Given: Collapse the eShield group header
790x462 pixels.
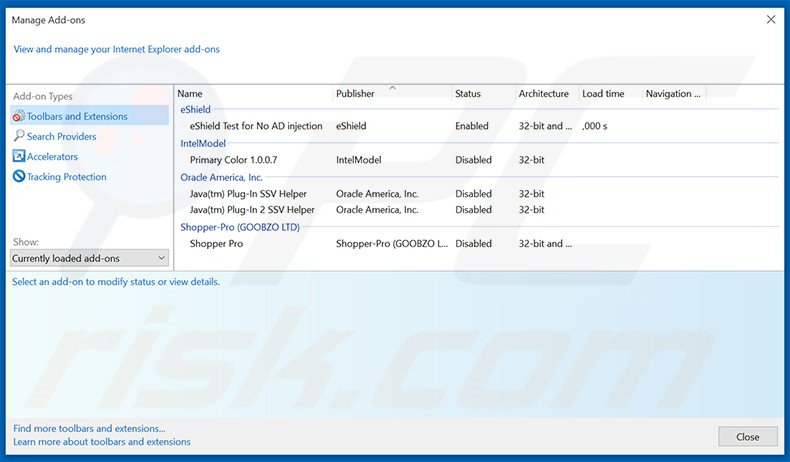Looking at the screenshot, I should pyautogui.click(x=195, y=109).
